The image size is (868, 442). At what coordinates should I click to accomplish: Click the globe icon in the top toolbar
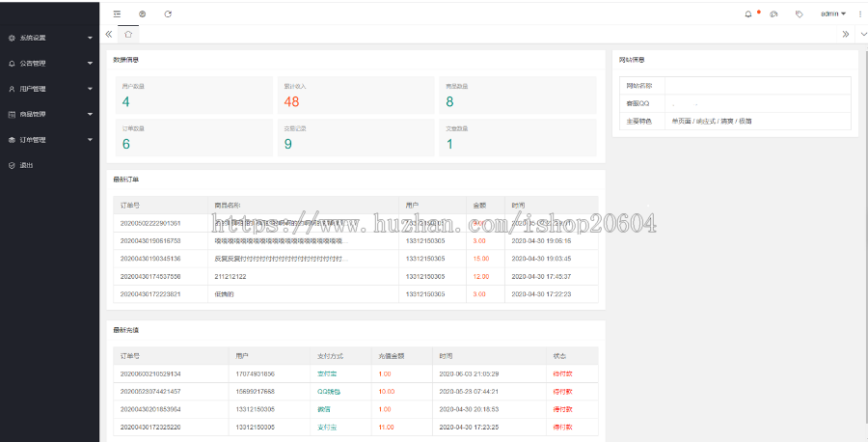pos(143,14)
